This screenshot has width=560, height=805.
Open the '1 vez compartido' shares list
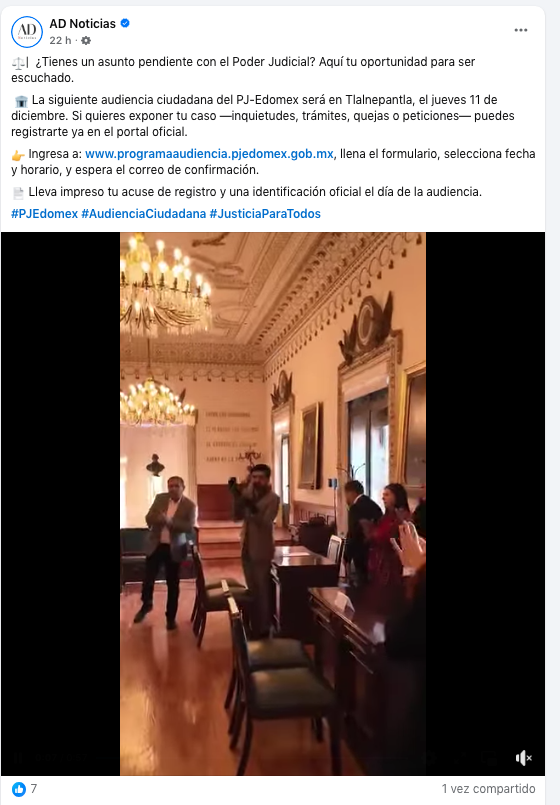point(488,789)
